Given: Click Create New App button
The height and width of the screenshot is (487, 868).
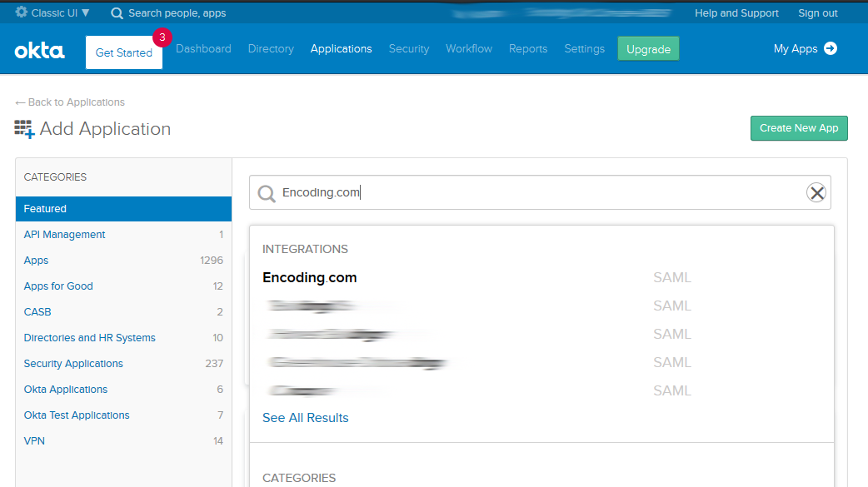Looking at the screenshot, I should pyautogui.click(x=799, y=128).
